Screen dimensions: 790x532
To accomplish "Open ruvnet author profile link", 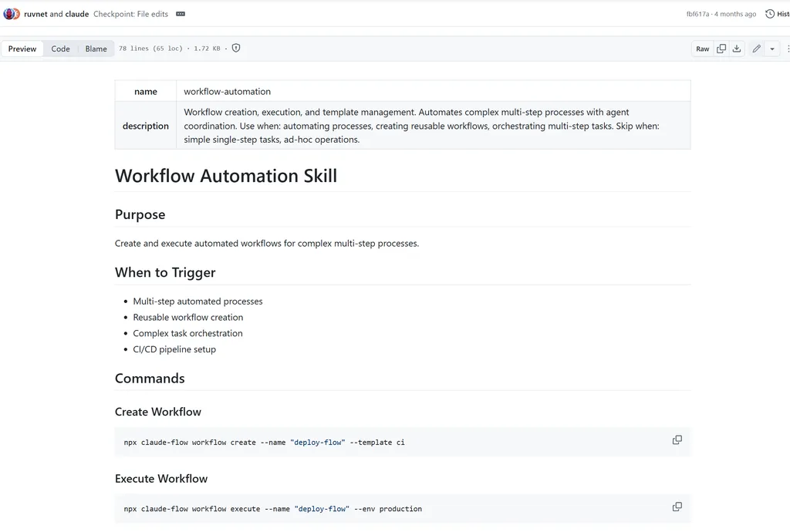I will click(x=35, y=14).
